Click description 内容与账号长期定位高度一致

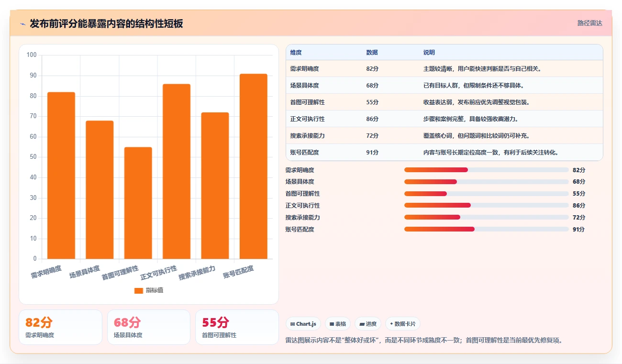click(491, 153)
